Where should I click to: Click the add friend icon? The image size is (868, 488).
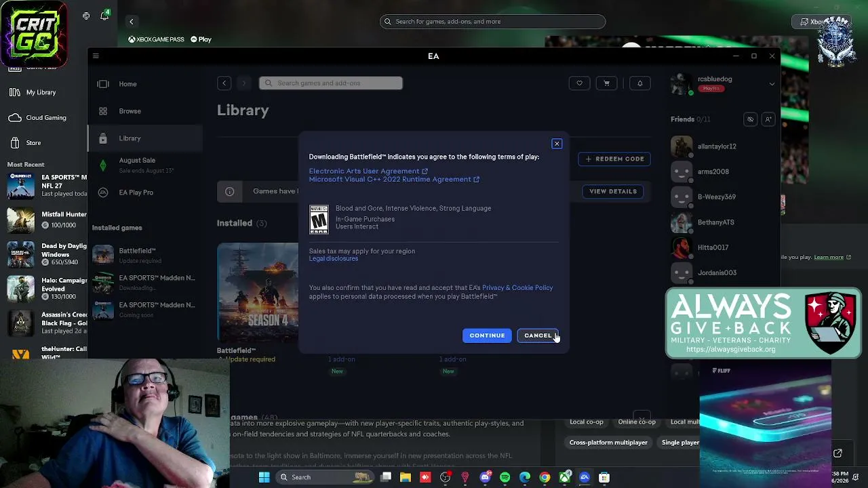click(x=768, y=119)
